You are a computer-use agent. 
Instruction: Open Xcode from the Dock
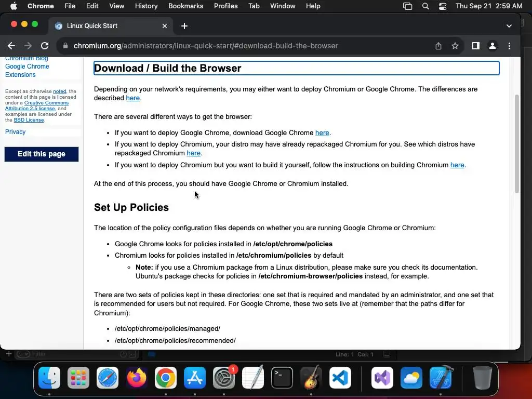(441, 378)
